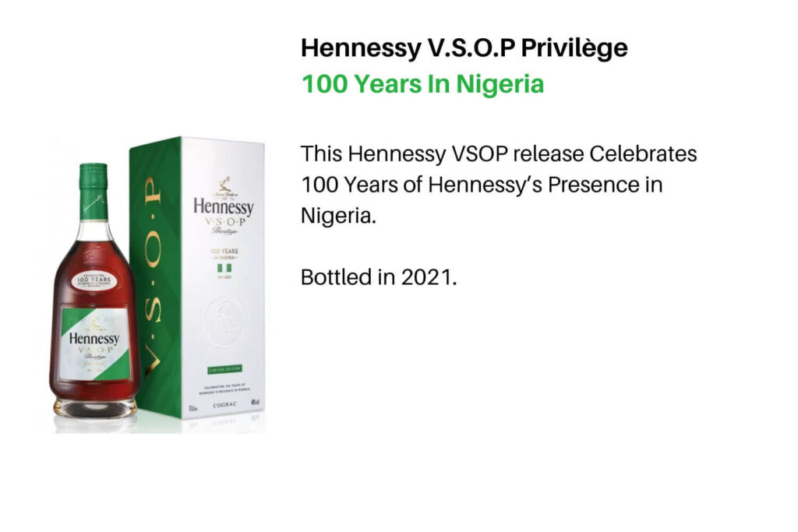Select the green Limited Edition badge on box
Image resolution: width=798 pixels, height=532 pixels.
[x=225, y=369]
